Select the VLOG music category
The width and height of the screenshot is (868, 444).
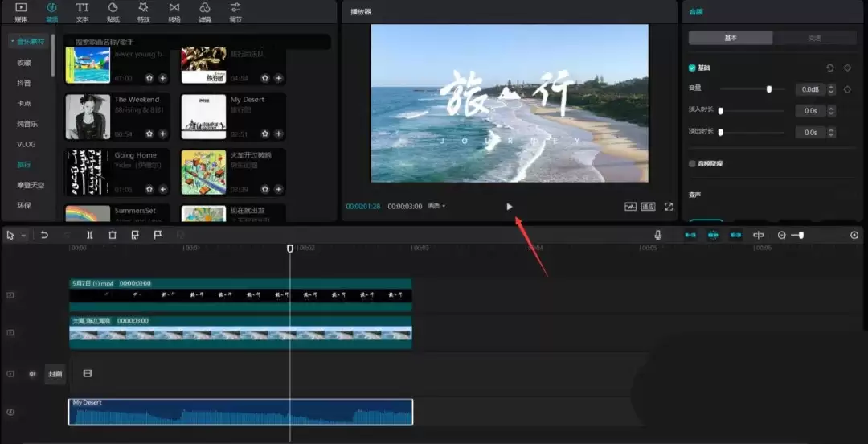coord(26,144)
